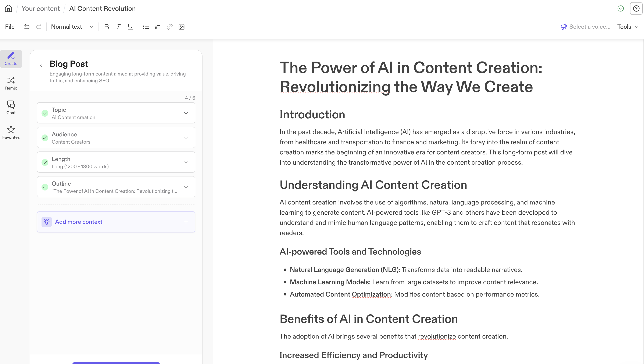Toggle the Topic completed checkmark
This screenshot has height=364, width=644.
[45, 113]
